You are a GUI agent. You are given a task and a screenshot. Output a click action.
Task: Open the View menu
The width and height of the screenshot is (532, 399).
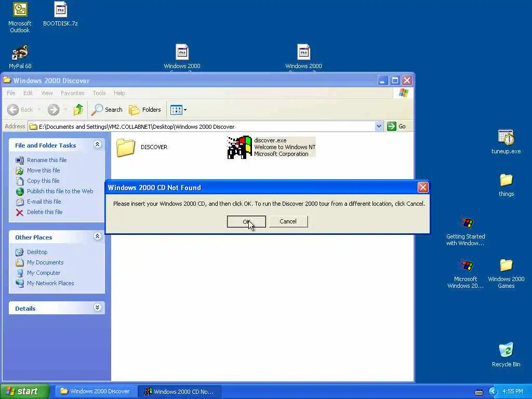[47, 93]
